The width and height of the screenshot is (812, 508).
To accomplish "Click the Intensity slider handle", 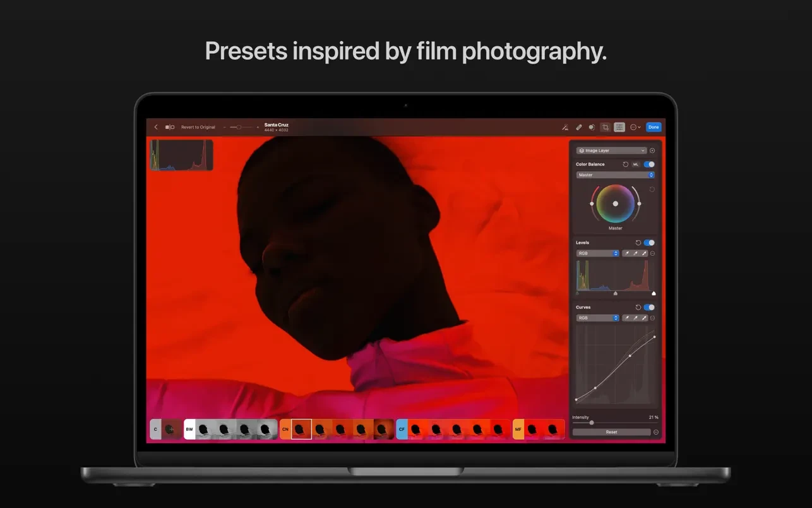I will 592,423.
